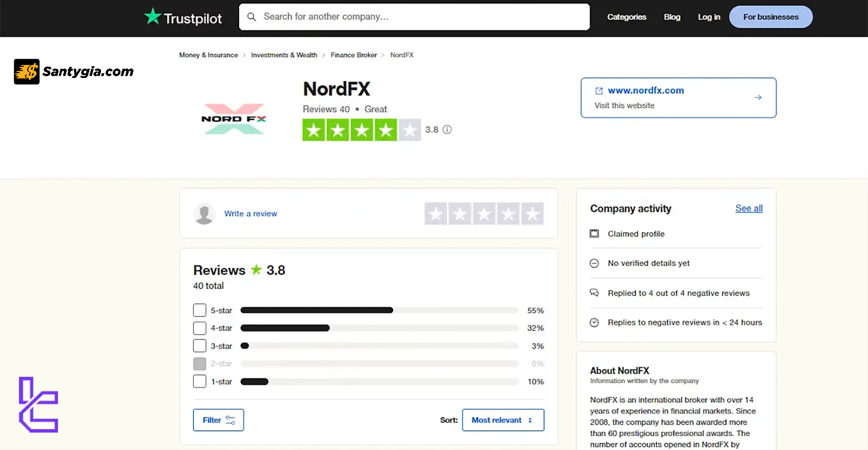The width and height of the screenshot is (868, 450).
Task: Tick the 5-star filter checkbox
Action: (x=200, y=310)
